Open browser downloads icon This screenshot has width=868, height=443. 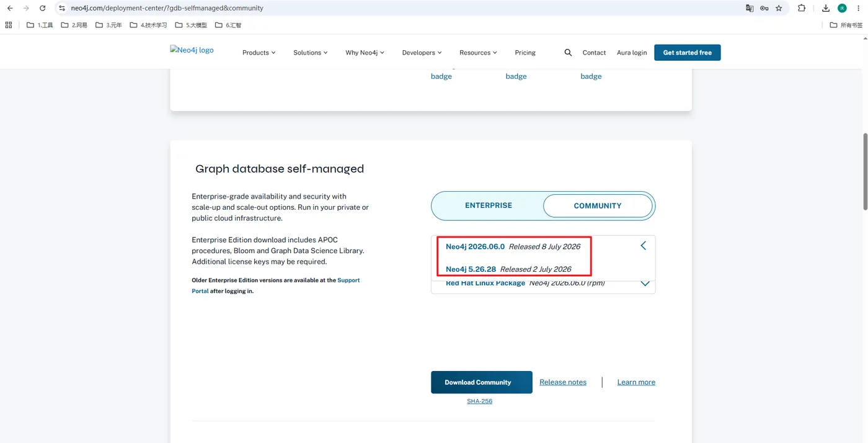826,8
